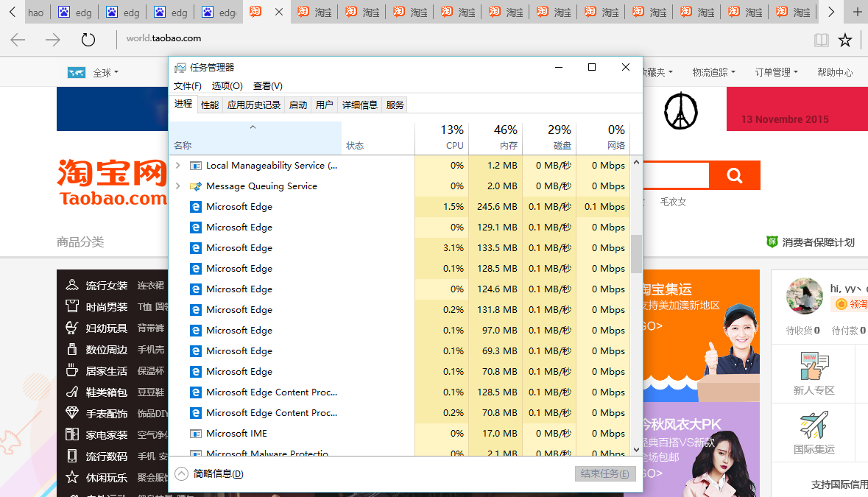Switch to the 详细信息 tab
The image size is (868, 497).
point(360,105)
